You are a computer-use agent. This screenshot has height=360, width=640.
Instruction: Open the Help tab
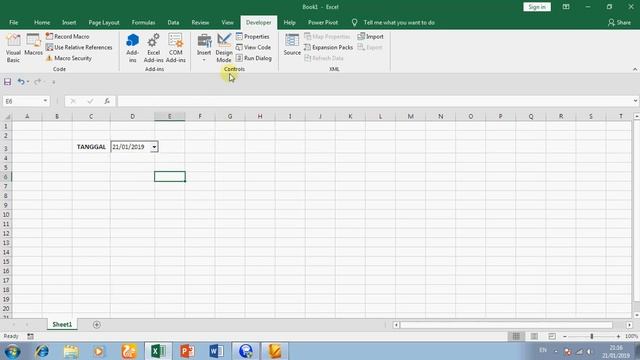(x=289, y=22)
